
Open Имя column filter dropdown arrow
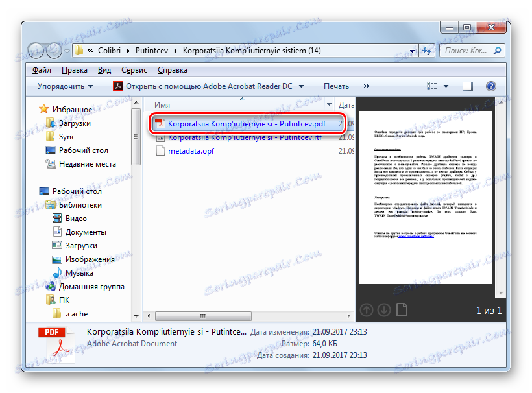(x=329, y=104)
